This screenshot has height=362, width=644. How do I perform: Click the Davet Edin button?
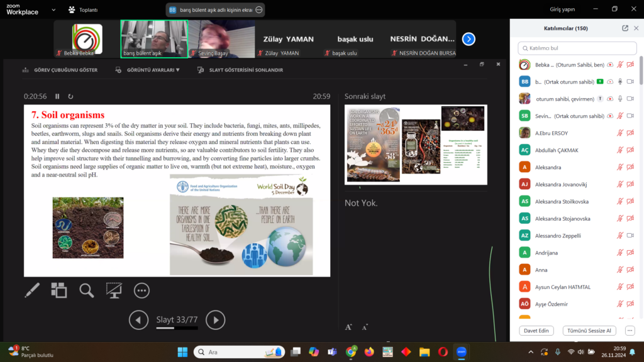click(x=536, y=331)
